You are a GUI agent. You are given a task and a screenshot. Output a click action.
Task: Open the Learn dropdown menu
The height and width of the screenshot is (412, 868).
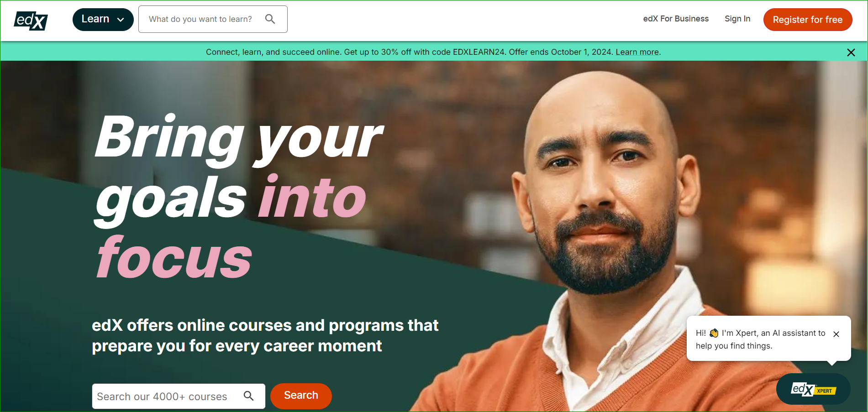[x=103, y=20]
